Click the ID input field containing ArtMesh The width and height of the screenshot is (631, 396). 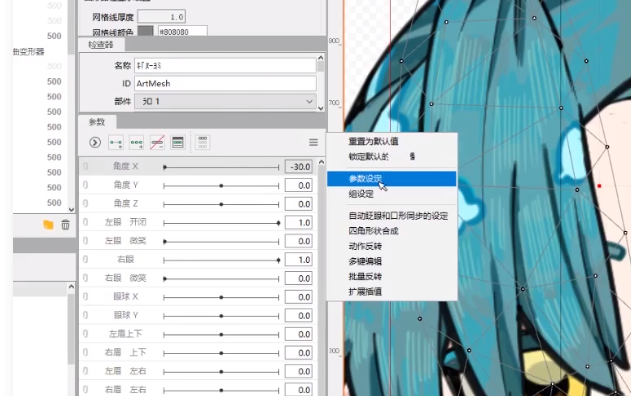click(225, 83)
